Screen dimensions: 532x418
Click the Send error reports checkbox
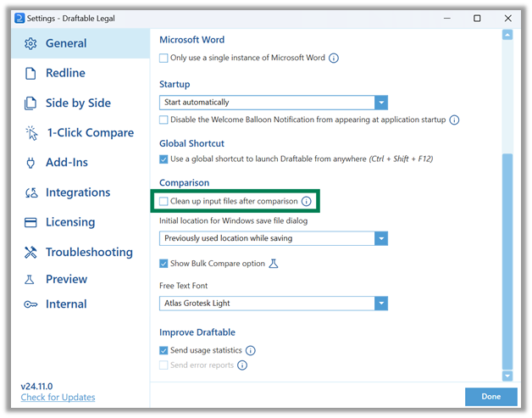click(163, 365)
